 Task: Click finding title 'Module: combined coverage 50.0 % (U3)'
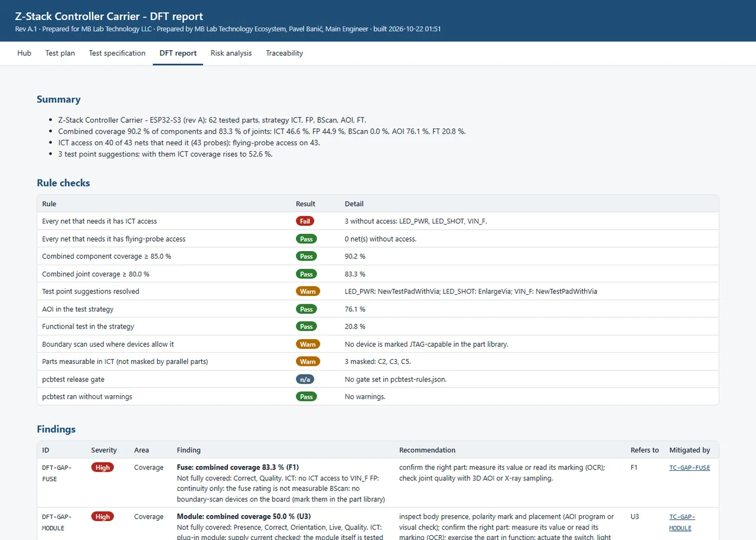[243, 516]
